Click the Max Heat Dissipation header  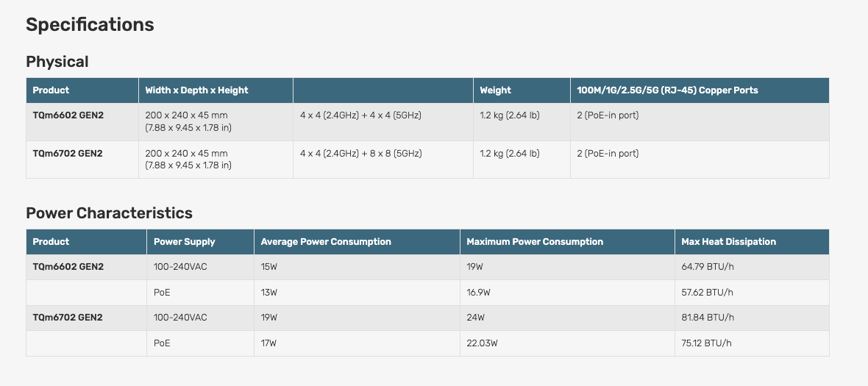pos(728,242)
